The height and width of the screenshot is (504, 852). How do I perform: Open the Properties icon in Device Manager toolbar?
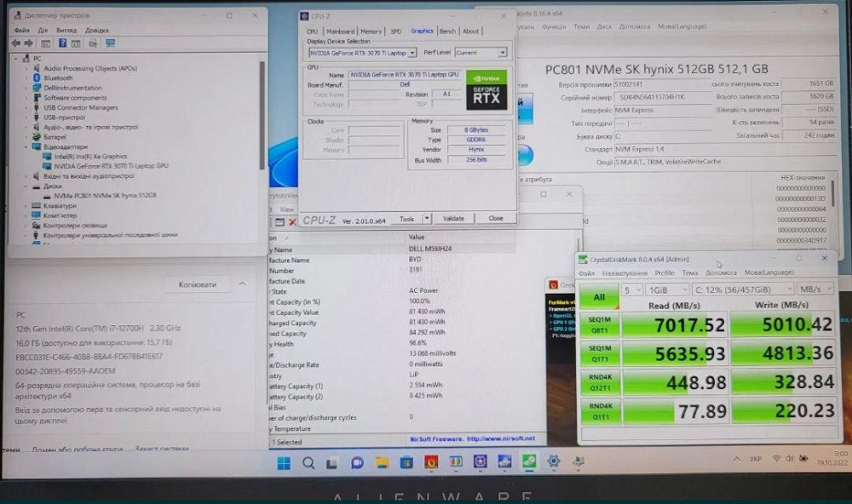[x=45, y=42]
